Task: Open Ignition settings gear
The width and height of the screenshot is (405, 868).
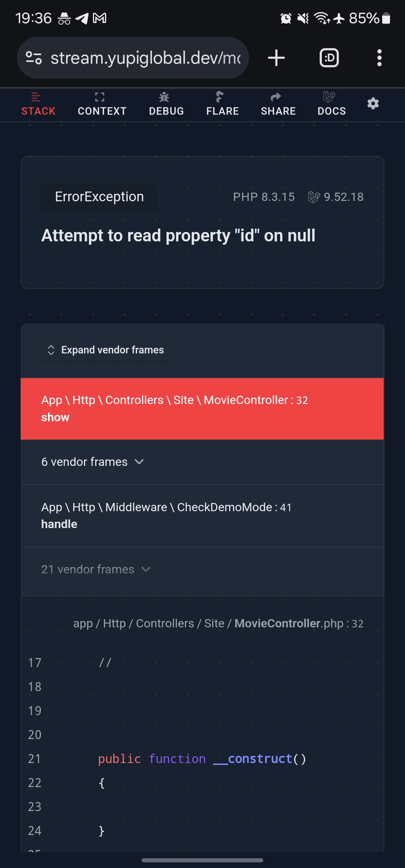Action: tap(373, 103)
